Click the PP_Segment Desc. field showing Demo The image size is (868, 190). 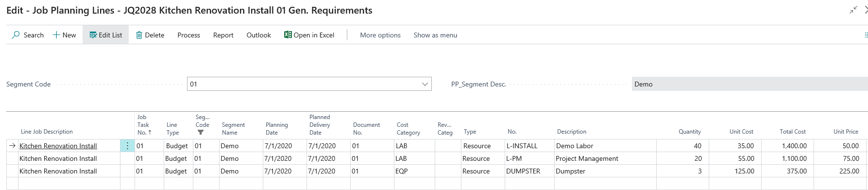click(x=749, y=84)
